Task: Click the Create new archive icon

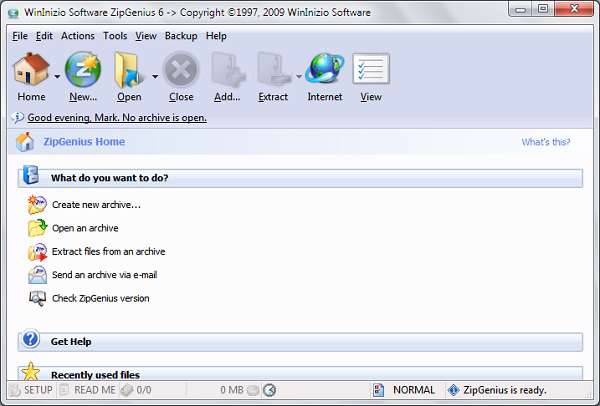Action: [38, 205]
